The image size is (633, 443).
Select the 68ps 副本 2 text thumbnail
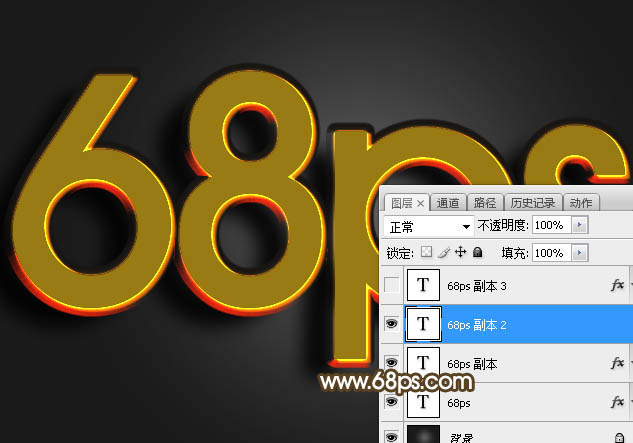(423, 324)
